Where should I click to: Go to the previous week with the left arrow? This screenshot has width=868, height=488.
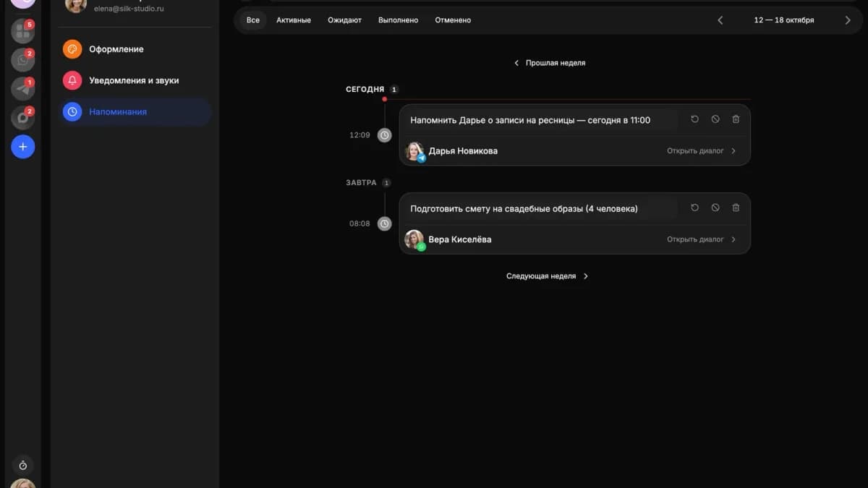[x=720, y=20]
